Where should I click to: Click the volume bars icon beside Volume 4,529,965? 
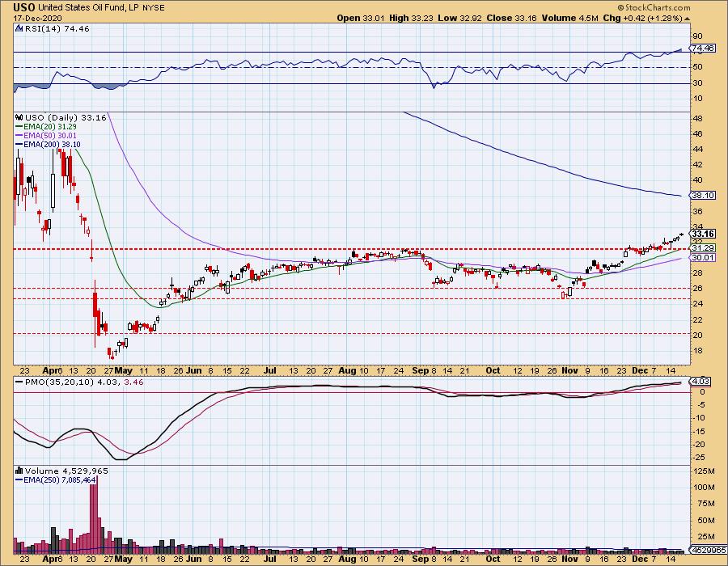click(19, 471)
